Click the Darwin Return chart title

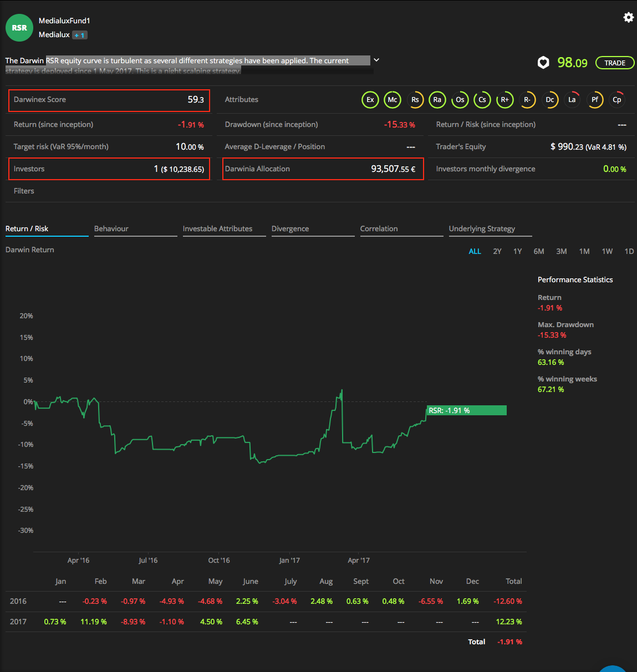(30, 250)
